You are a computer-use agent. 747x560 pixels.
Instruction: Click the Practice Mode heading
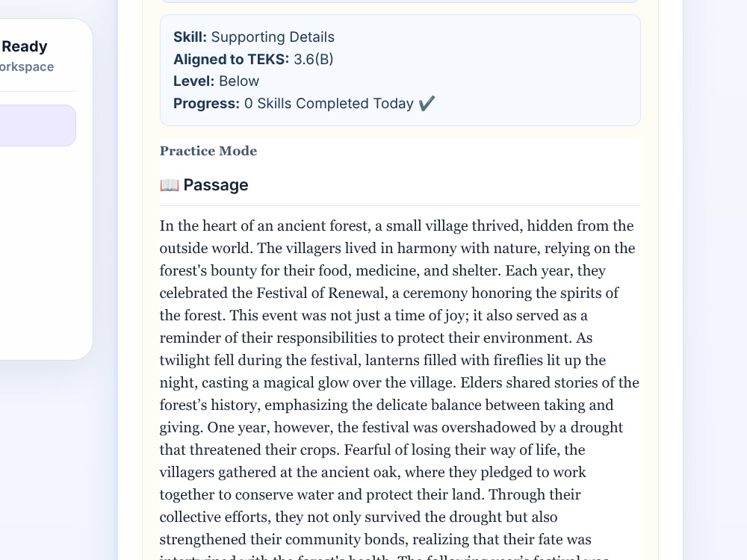pyautogui.click(x=208, y=151)
